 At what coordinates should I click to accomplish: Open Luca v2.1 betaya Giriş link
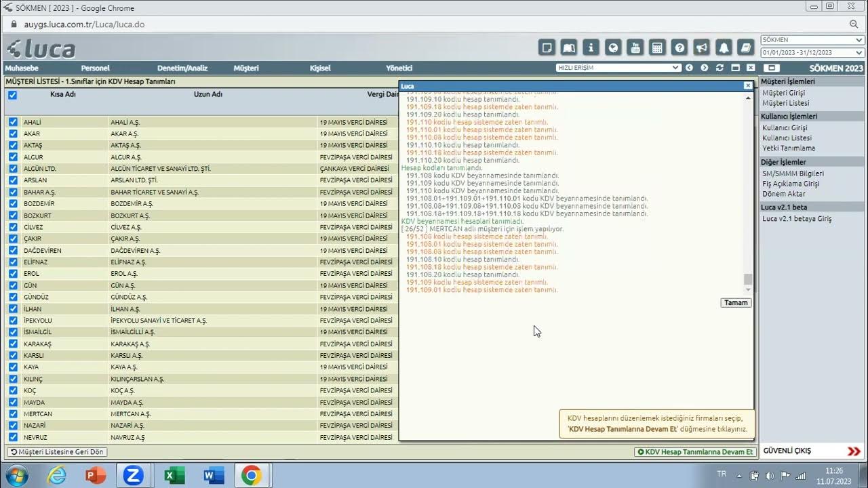[x=797, y=218]
